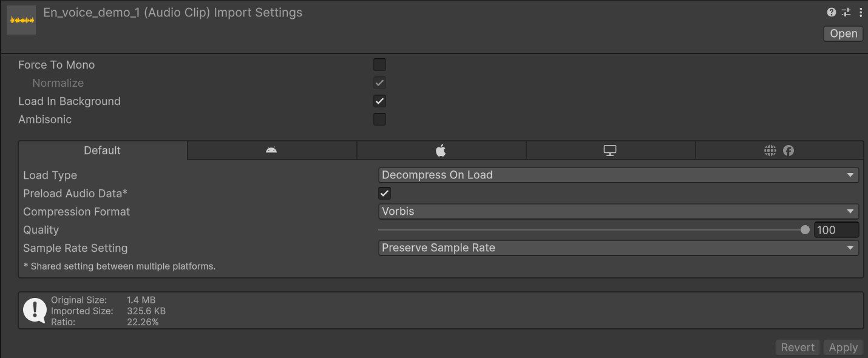
Task: Click the Load In Background label
Action: click(x=69, y=101)
